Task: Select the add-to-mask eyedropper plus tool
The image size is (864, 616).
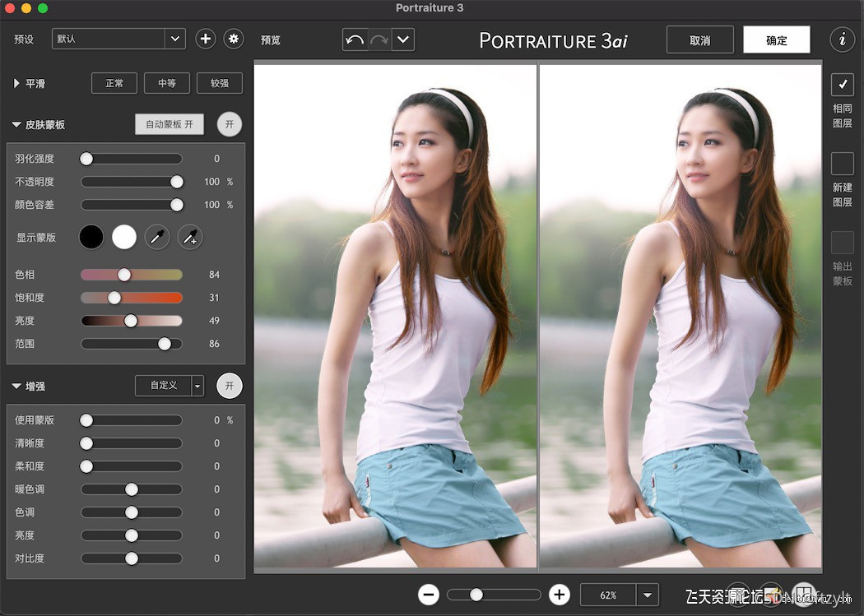Action: tap(190, 237)
